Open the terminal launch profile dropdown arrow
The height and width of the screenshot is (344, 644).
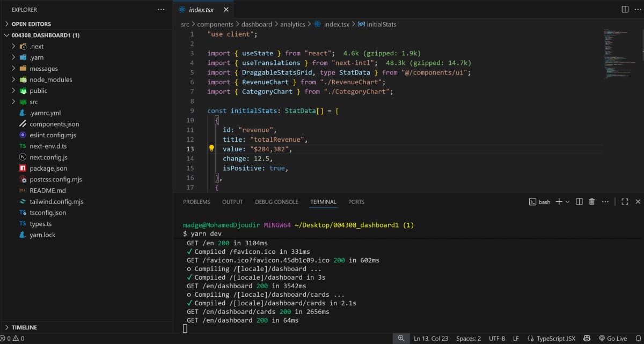(x=567, y=202)
